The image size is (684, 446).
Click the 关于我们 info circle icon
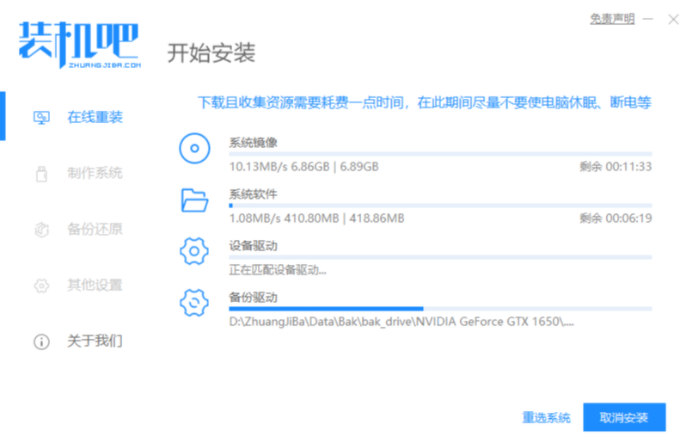click(41, 341)
